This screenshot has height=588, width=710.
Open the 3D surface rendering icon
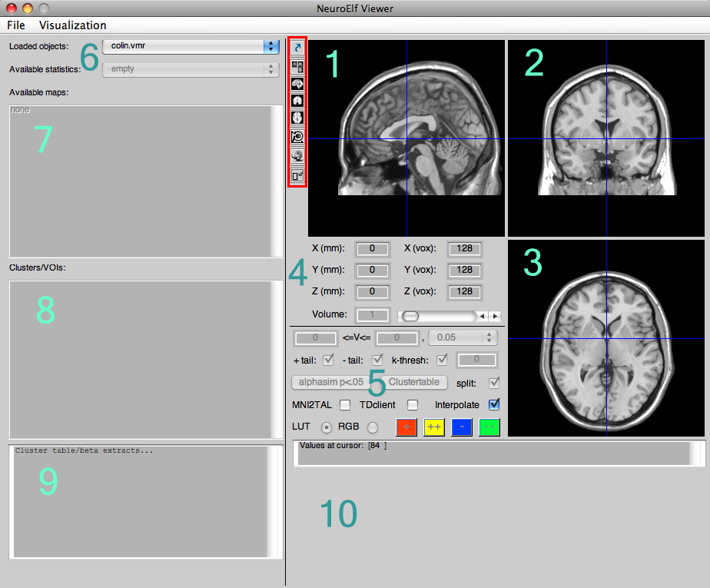(297, 156)
